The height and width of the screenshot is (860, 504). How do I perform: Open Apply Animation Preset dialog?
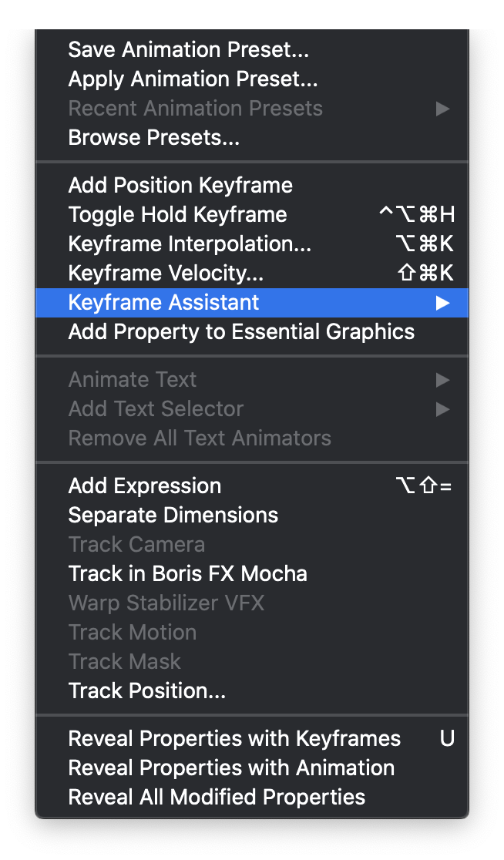coord(193,79)
